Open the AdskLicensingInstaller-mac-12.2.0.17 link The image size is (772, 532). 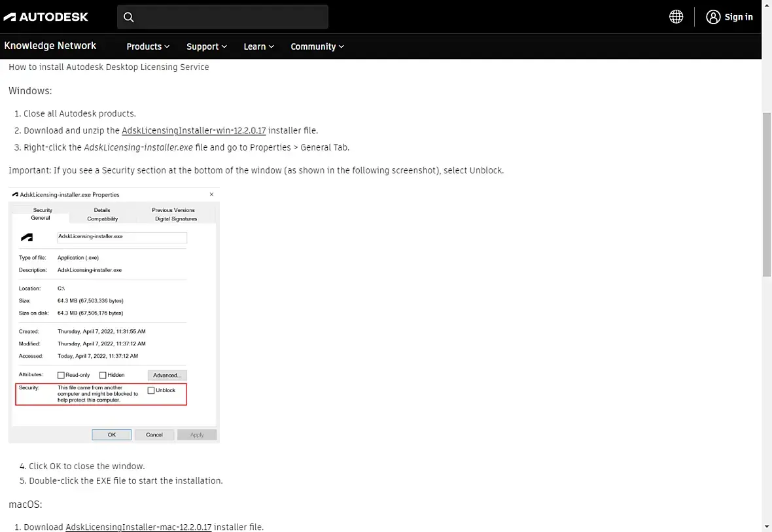(x=138, y=527)
